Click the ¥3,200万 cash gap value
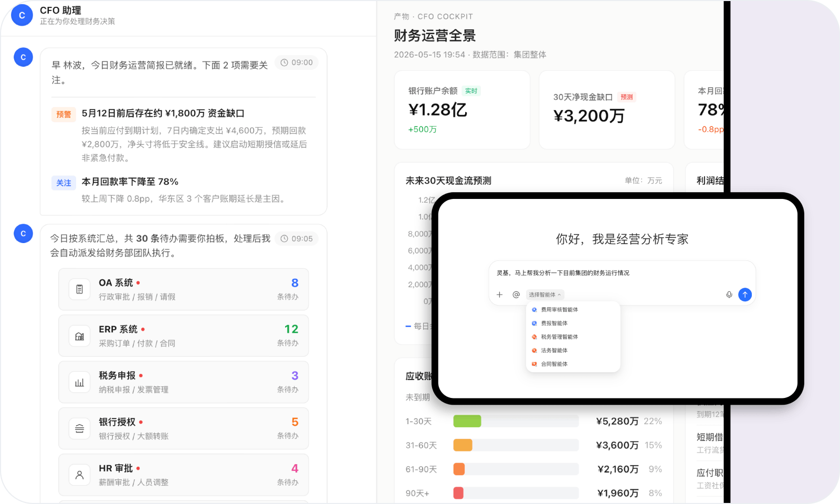840x504 pixels. click(589, 116)
